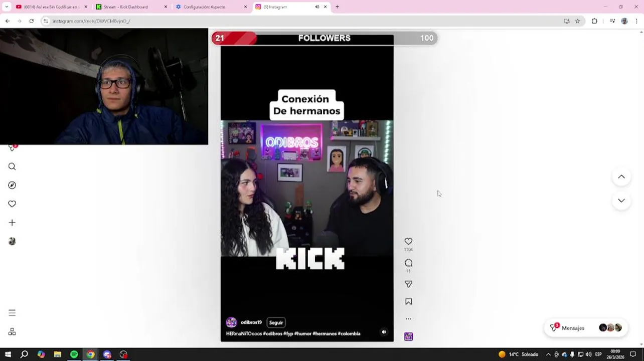Open the 14°C Soleado weather widget
This screenshot has width=644, height=361.
pos(518,354)
